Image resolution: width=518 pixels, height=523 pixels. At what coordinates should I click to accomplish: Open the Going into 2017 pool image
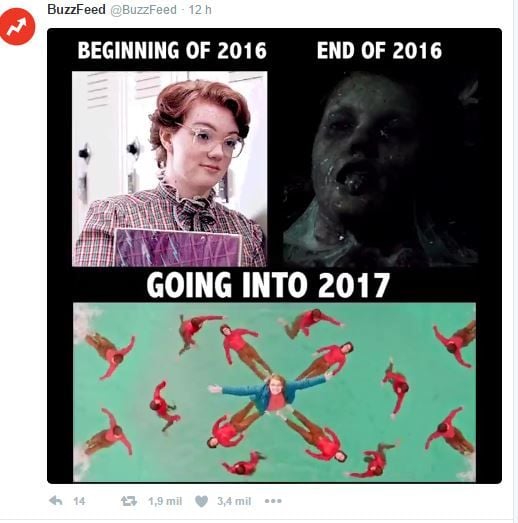275,392
